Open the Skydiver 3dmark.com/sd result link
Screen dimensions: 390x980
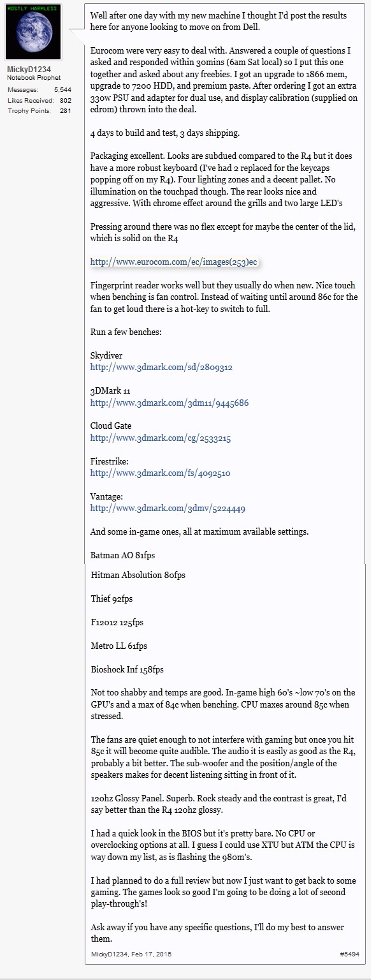pos(161,367)
